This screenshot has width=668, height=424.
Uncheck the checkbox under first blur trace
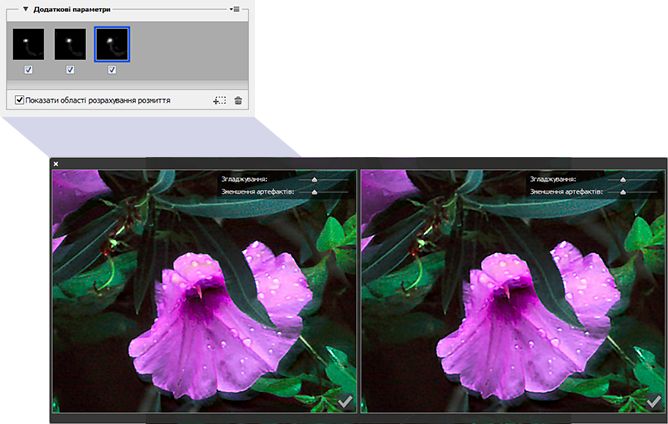[28, 69]
